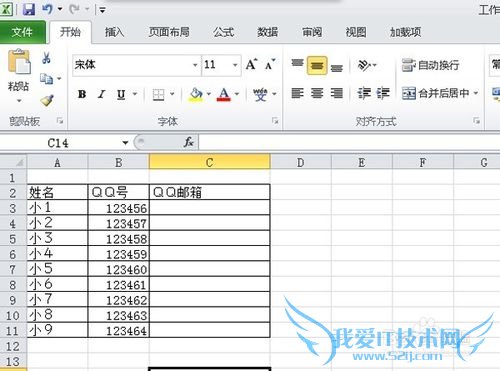
Task: Select row 5 header
Action: coord(13,239)
